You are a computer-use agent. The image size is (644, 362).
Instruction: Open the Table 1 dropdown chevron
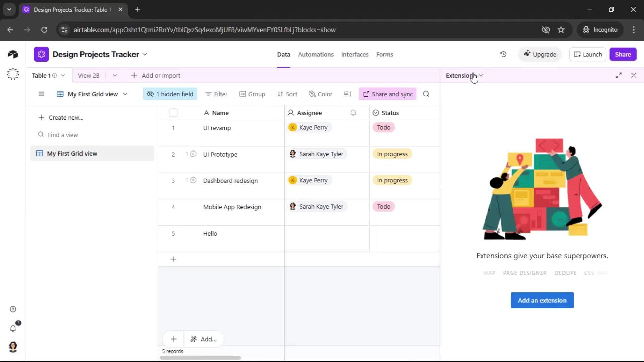pos(63,75)
